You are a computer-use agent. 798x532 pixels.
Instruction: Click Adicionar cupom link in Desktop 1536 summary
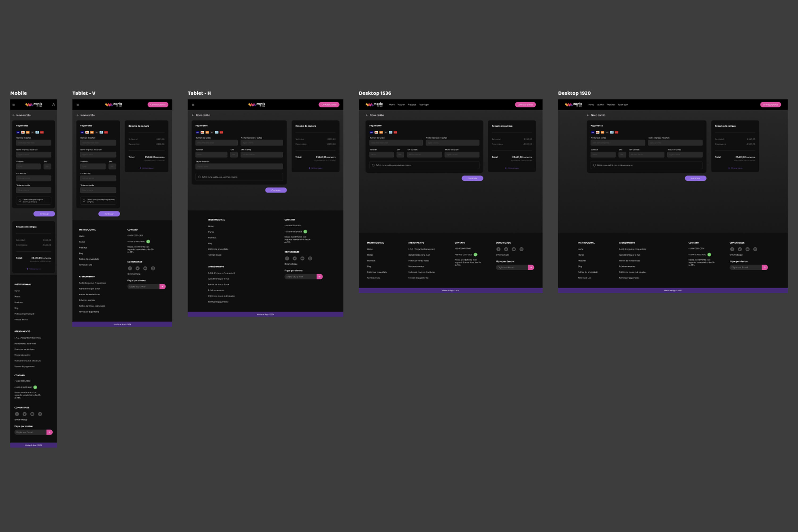[512, 168]
